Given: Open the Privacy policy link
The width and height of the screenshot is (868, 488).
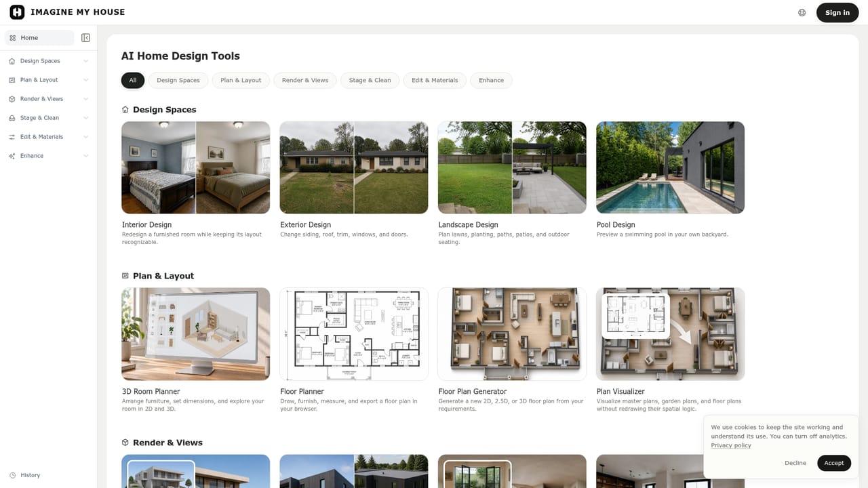Looking at the screenshot, I should tap(731, 445).
